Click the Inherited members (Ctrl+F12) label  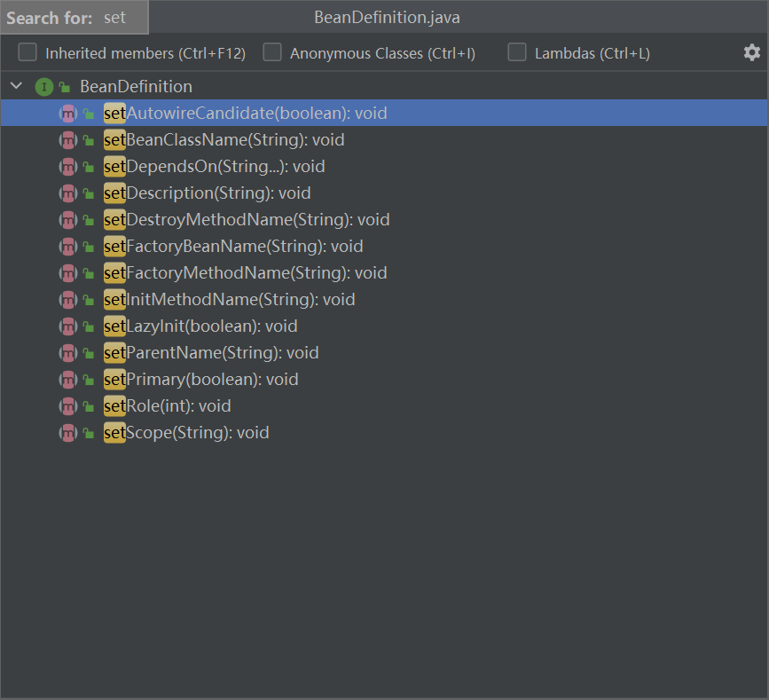pyautogui.click(x=145, y=53)
